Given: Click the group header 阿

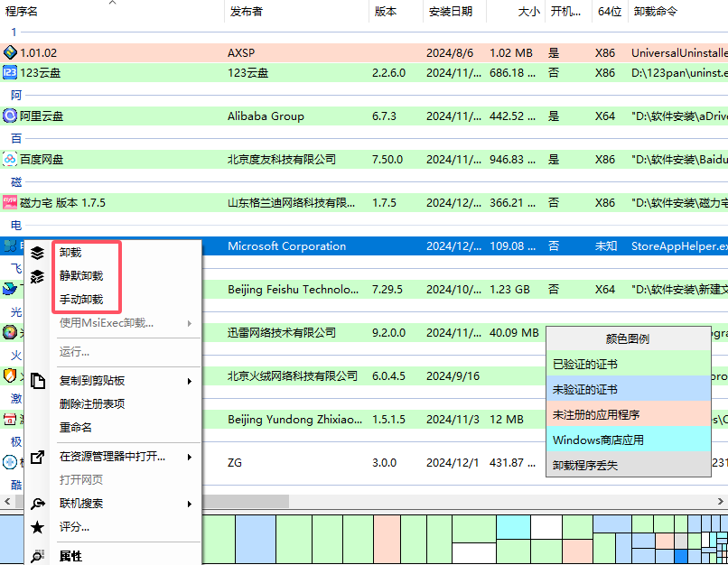Looking at the screenshot, I should 16,95.
